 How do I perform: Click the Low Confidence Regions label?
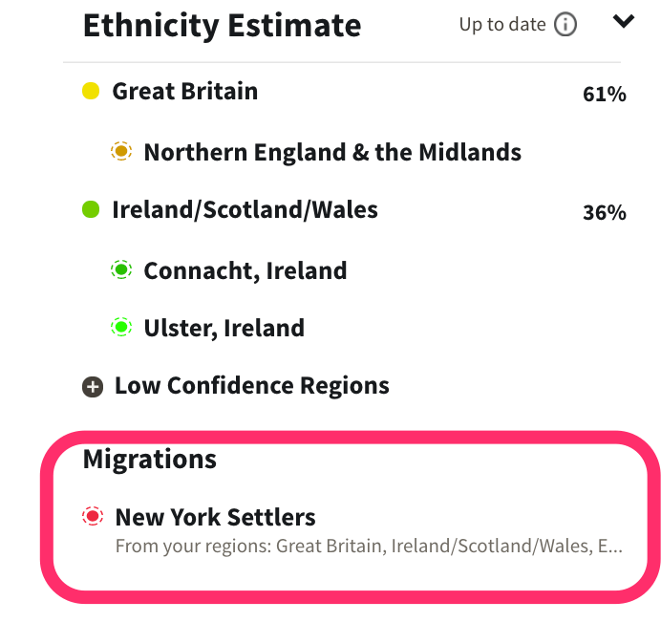pos(252,386)
